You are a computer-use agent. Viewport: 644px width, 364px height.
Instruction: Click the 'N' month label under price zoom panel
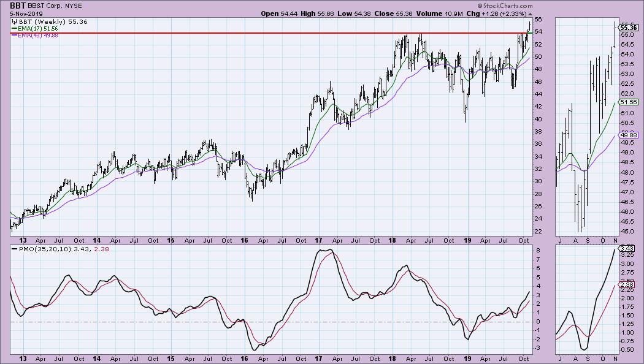coord(615,240)
